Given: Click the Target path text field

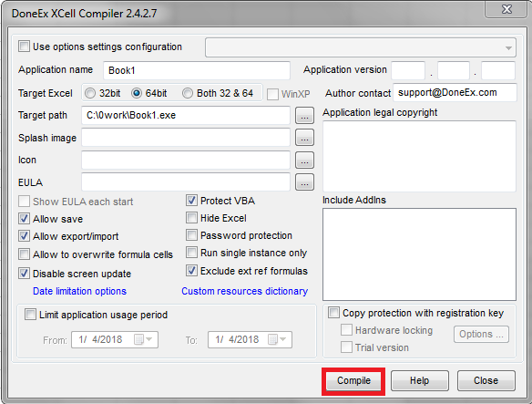Looking at the screenshot, I should 186,115.
